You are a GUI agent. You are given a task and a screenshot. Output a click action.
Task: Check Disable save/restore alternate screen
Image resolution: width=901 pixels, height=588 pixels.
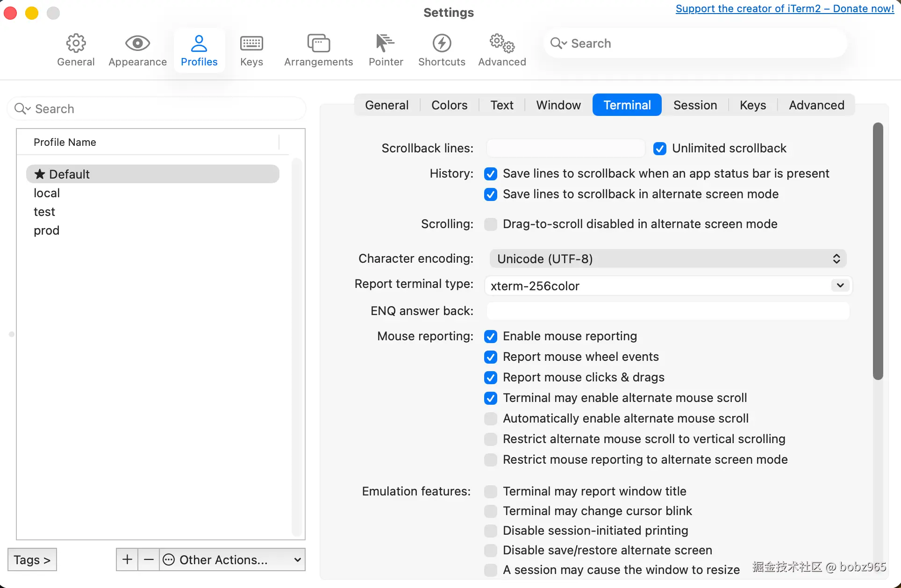point(491,551)
